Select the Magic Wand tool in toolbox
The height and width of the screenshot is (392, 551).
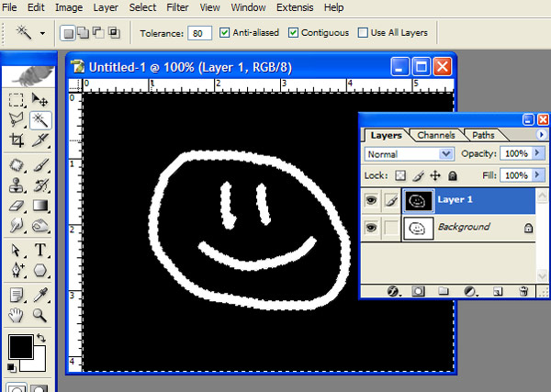(40, 119)
